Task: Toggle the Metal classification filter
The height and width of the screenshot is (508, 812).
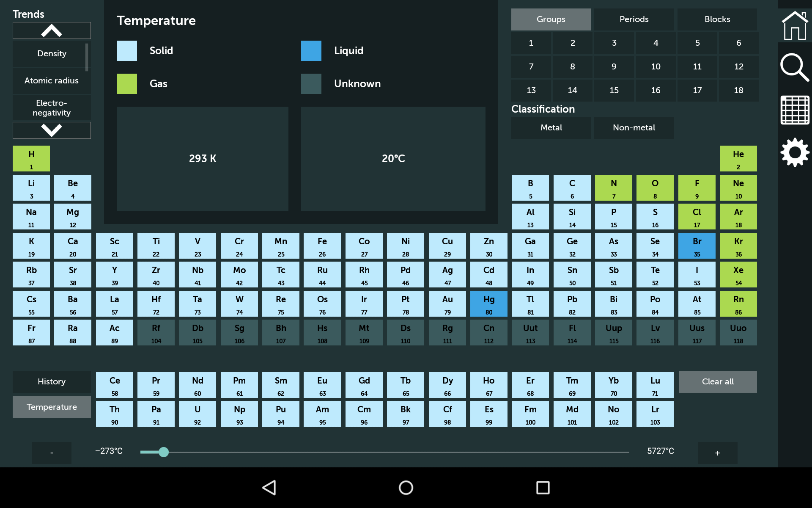Action: click(551, 127)
